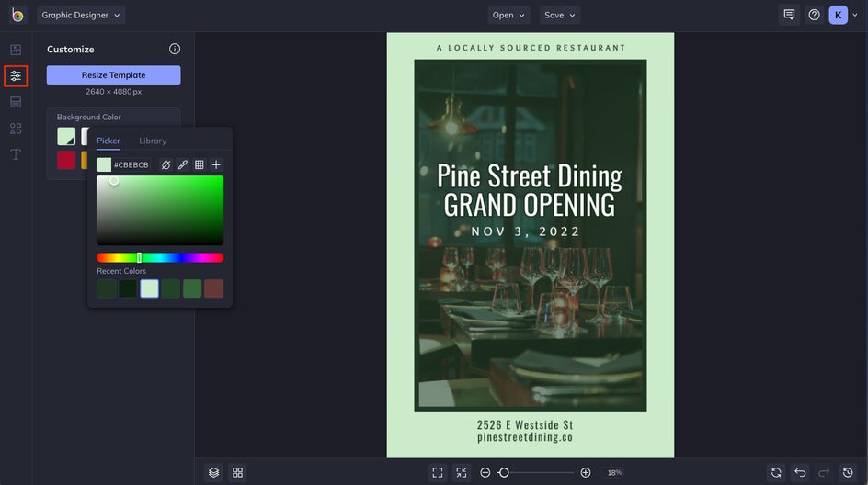The height and width of the screenshot is (485, 868).
Task: Expand the Graphic Designer dropdown
Action: (81, 15)
